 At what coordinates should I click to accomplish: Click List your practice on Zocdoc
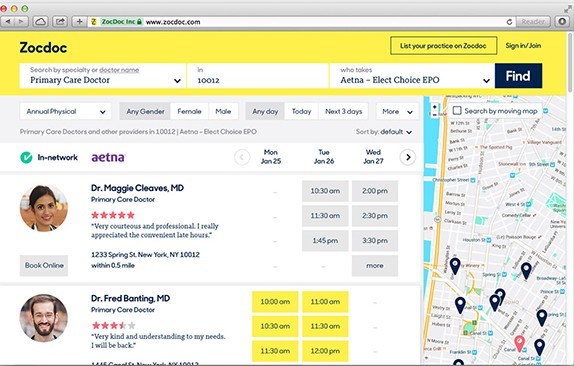tap(443, 46)
